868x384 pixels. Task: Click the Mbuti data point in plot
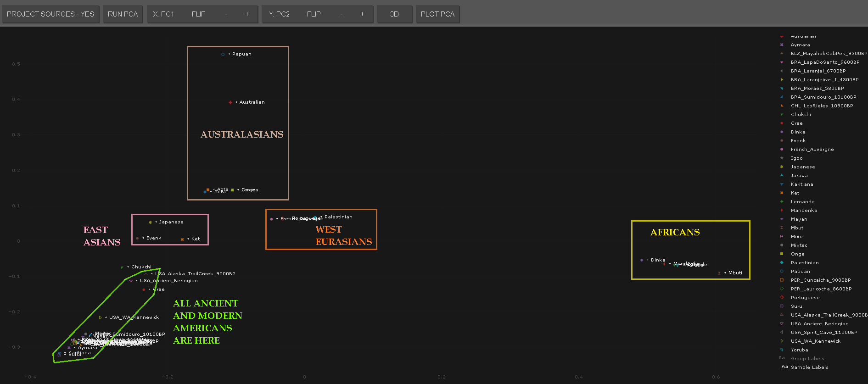(719, 273)
